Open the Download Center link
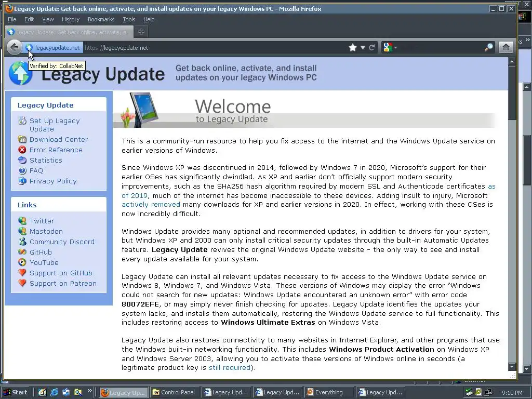This screenshot has height=399, width=532. pos(59,139)
